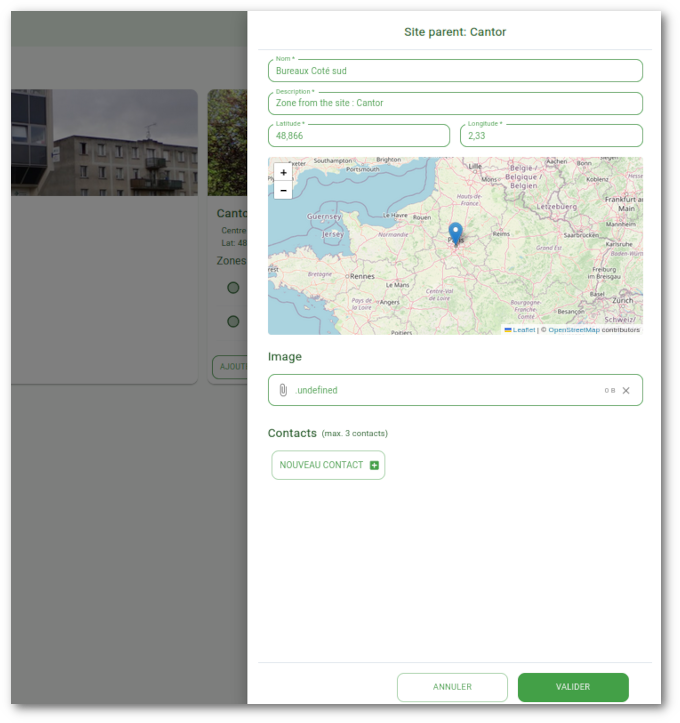Open the Leaflet attribution link

pyautogui.click(x=523, y=329)
